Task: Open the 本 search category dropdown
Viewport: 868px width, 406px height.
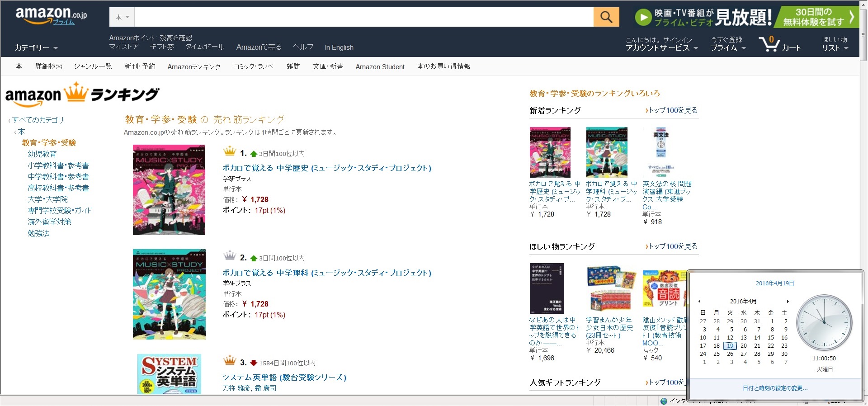Action: coord(122,17)
